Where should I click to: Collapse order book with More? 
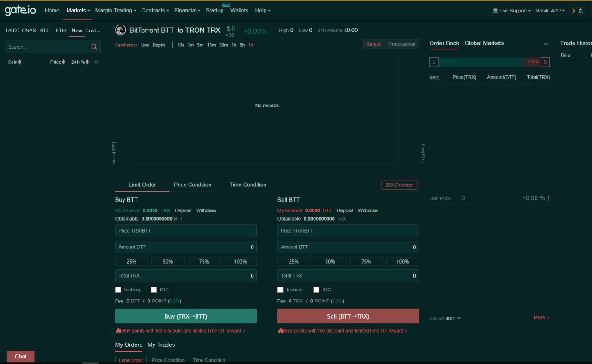pos(542,318)
